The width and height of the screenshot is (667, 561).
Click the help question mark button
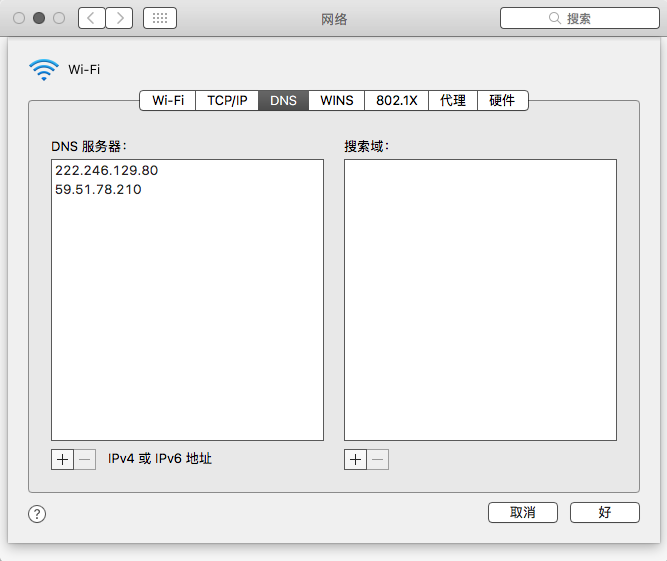(x=37, y=514)
